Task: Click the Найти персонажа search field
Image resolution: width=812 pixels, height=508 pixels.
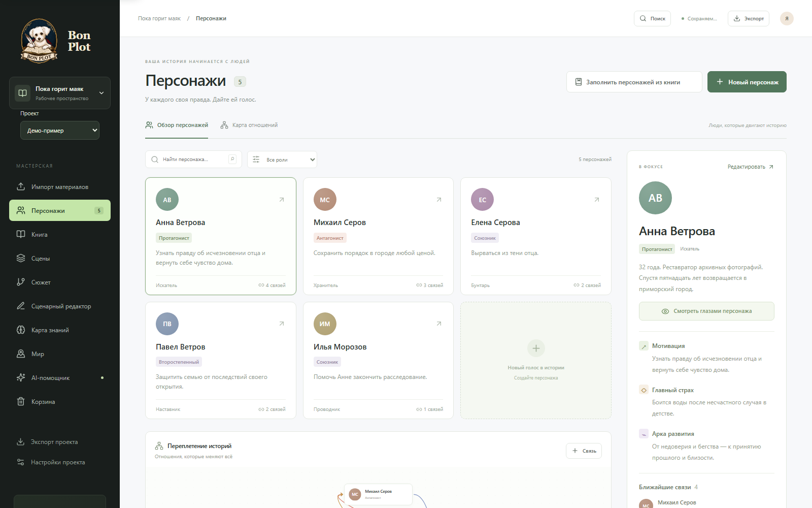Action: pyautogui.click(x=193, y=160)
